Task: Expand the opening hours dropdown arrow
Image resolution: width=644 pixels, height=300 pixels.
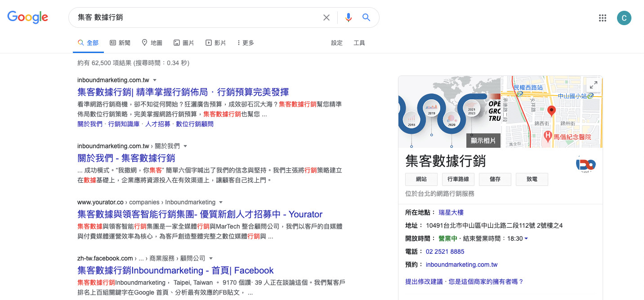Action: [x=526, y=238]
